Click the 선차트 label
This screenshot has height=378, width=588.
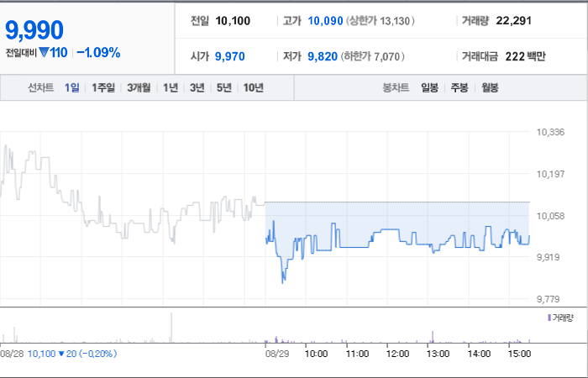pos(41,87)
